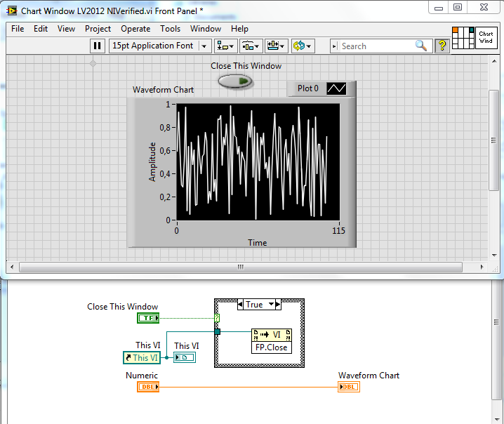
Task: Click the search field history arrow
Action: (x=334, y=46)
